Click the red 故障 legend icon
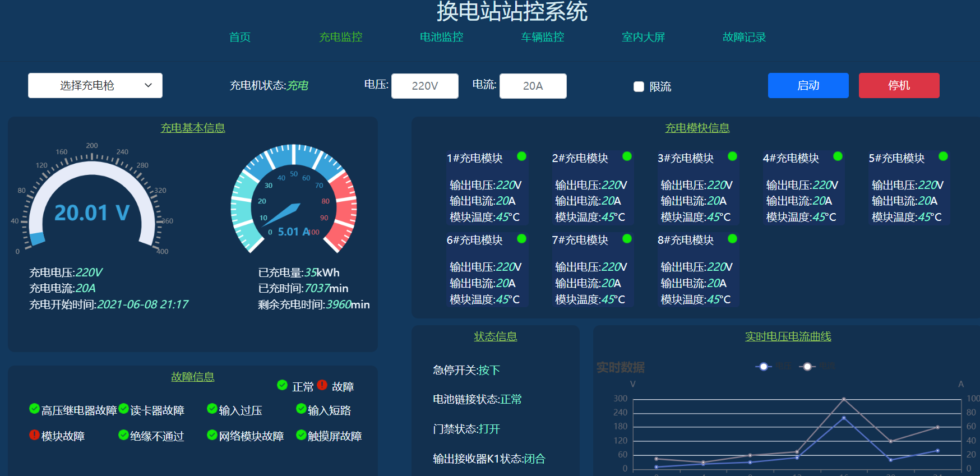The width and height of the screenshot is (980, 476). 322,385
